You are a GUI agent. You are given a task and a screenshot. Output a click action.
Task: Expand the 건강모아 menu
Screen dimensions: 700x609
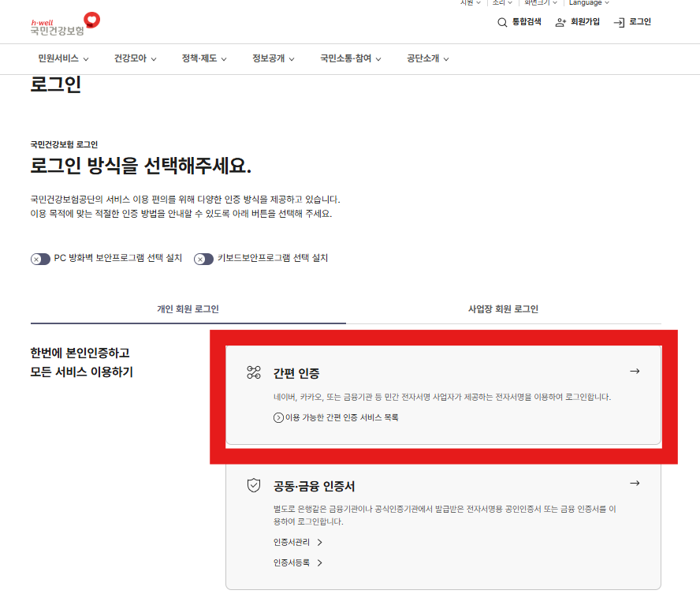coord(135,58)
